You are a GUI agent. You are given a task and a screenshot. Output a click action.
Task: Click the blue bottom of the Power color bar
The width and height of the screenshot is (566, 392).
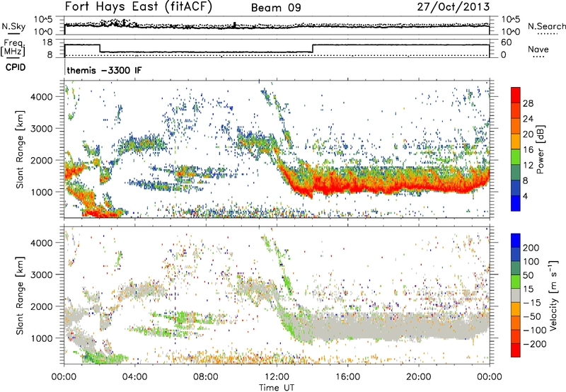[516, 204]
